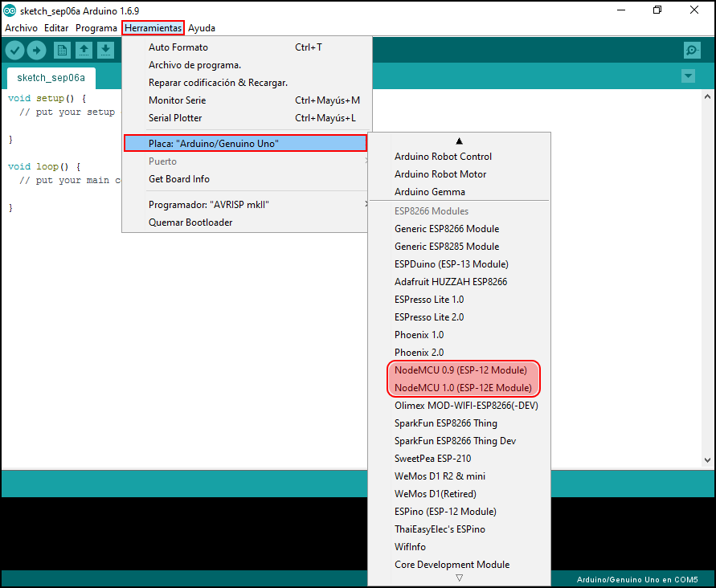The height and width of the screenshot is (588, 716).
Task: Select Archivo de programa menu entry
Action: pos(247,65)
